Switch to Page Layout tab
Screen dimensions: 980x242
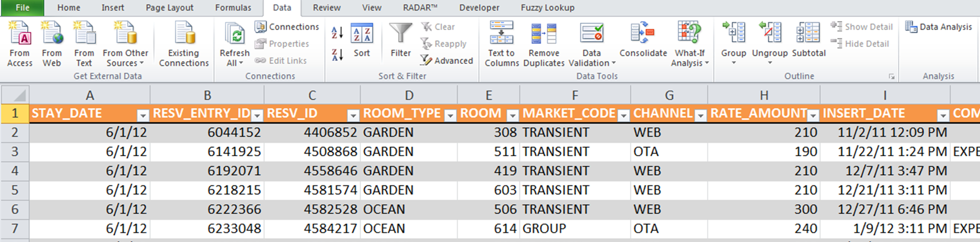click(x=169, y=7)
